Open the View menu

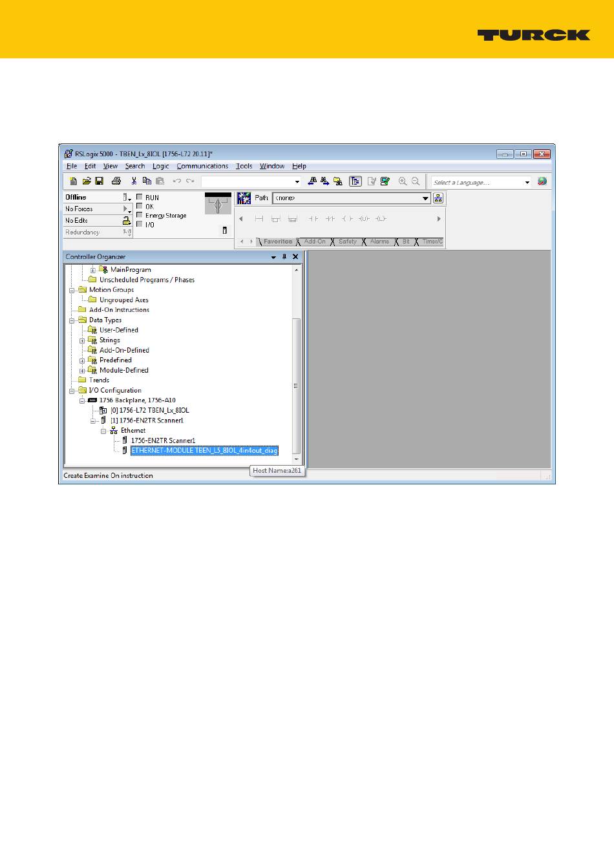(x=111, y=166)
